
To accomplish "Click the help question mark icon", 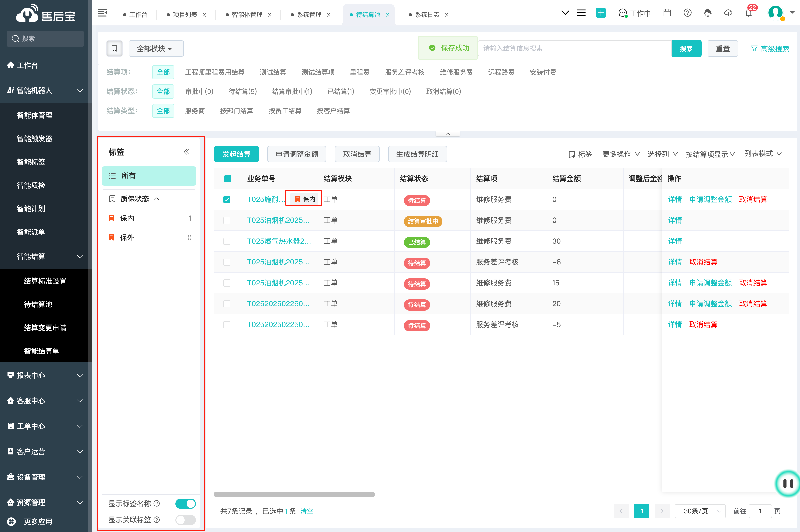I will pyautogui.click(x=687, y=13).
